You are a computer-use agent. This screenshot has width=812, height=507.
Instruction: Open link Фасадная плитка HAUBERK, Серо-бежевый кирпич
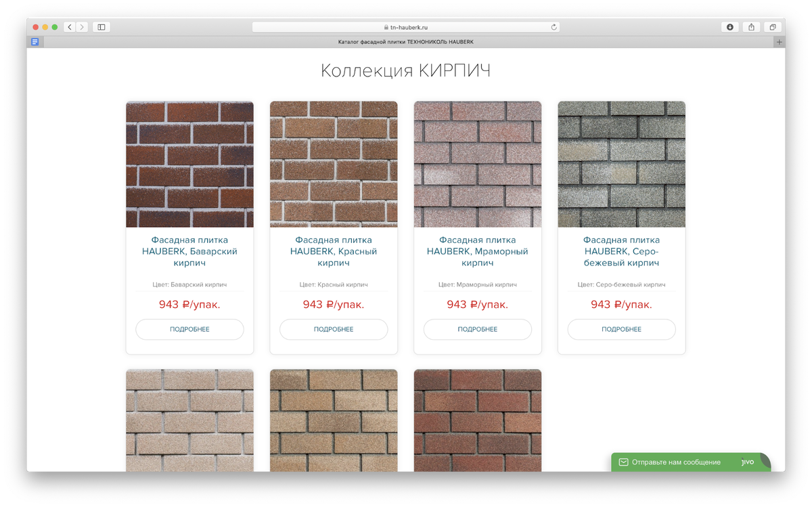click(621, 251)
